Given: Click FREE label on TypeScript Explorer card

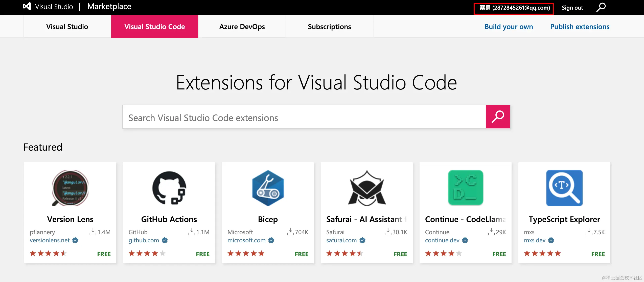Looking at the screenshot, I should pos(598,254).
